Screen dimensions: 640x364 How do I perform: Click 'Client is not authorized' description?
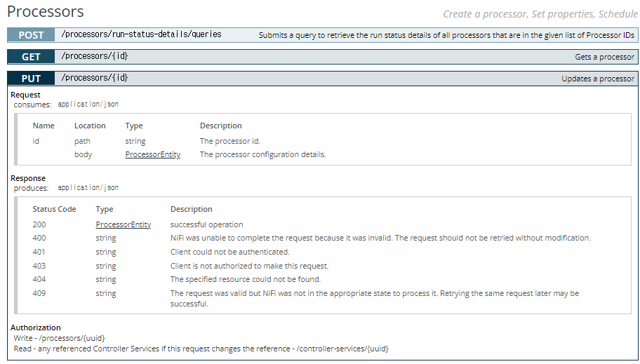[x=249, y=266]
